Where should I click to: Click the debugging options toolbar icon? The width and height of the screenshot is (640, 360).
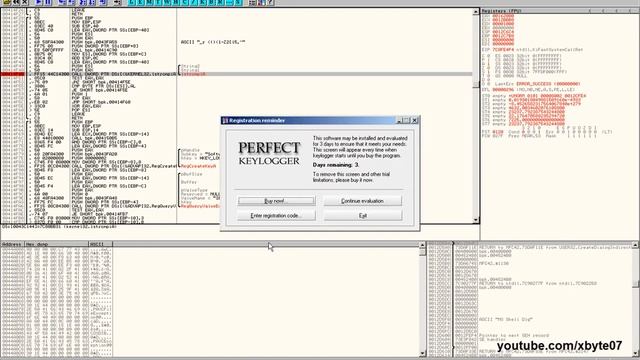[252, 2]
